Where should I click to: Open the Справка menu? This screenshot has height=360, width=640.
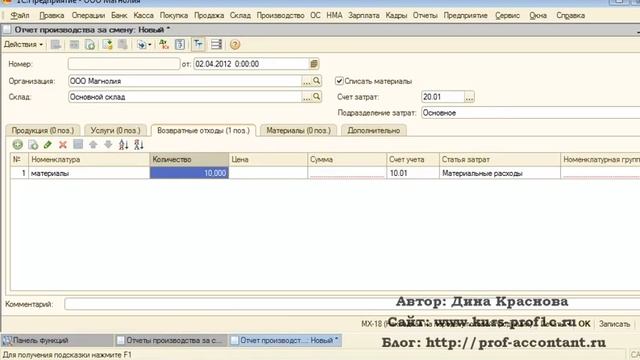point(571,16)
